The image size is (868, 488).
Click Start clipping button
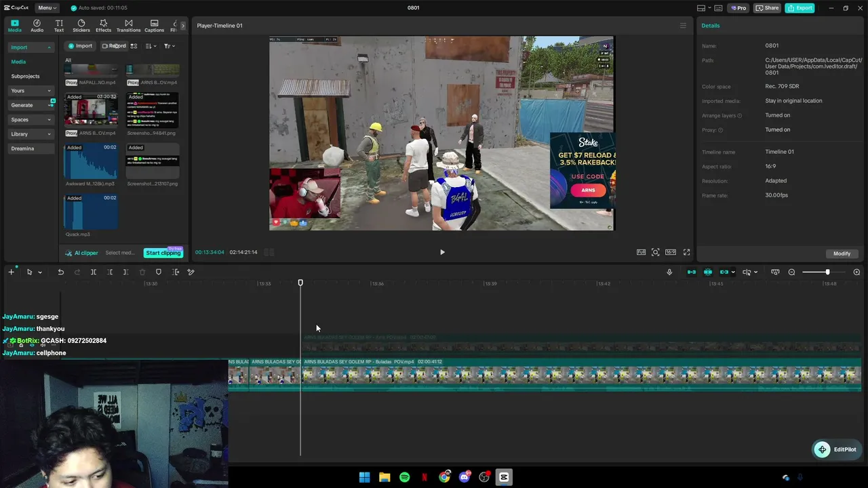point(163,253)
